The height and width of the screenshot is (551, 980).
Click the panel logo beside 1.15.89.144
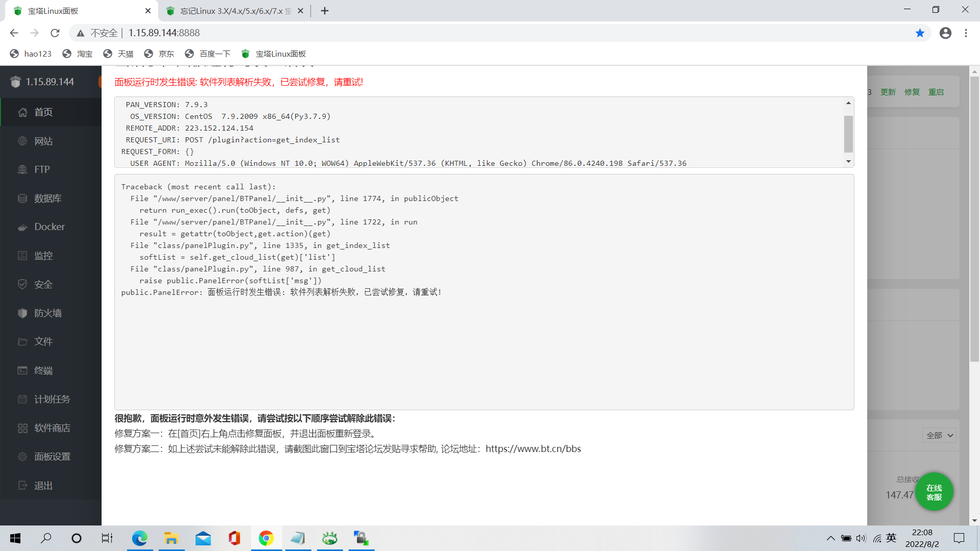click(15, 82)
